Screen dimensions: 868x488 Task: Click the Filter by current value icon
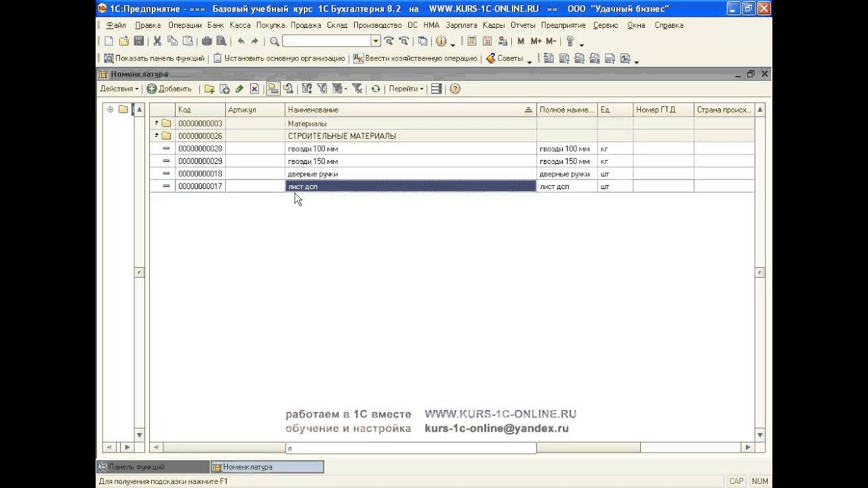(322, 89)
